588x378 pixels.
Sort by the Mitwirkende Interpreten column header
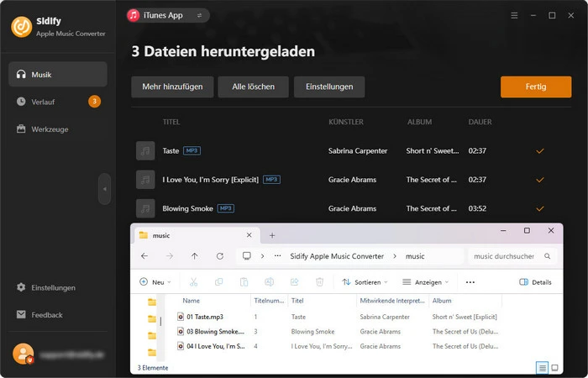pos(392,301)
